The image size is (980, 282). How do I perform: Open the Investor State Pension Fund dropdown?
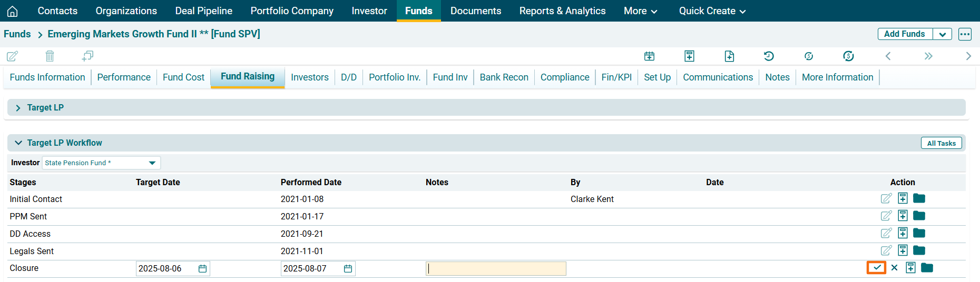152,163
